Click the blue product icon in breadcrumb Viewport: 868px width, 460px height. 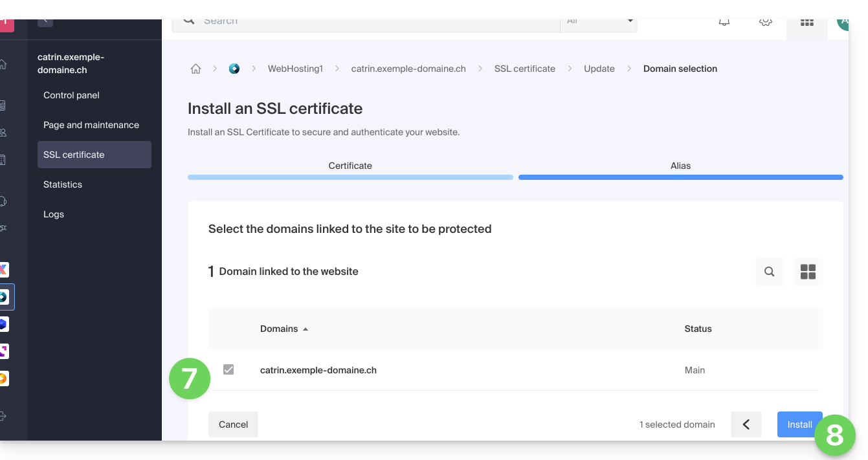pos(234,69)
